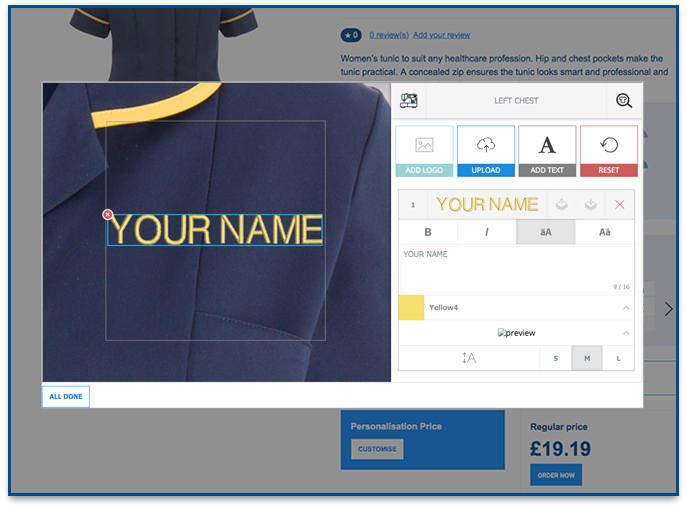Image resolution: width=687 pixels, height=505 pixels.
Task: Move text layer down icon
Action: [590, 205]
